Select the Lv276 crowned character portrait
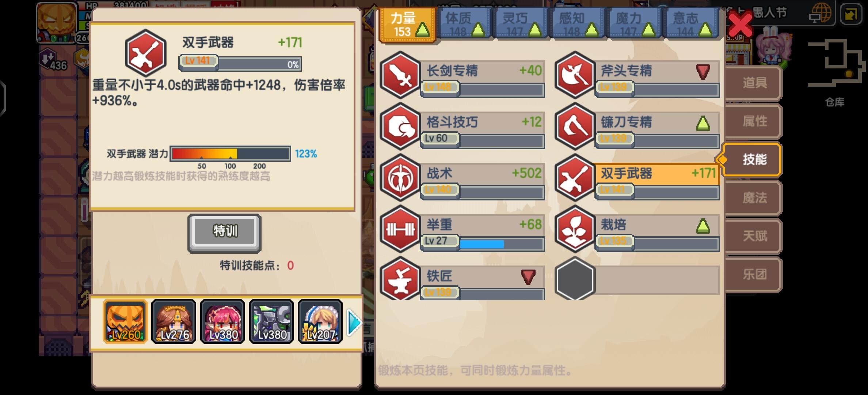868x395 pixels. point(174,321)
